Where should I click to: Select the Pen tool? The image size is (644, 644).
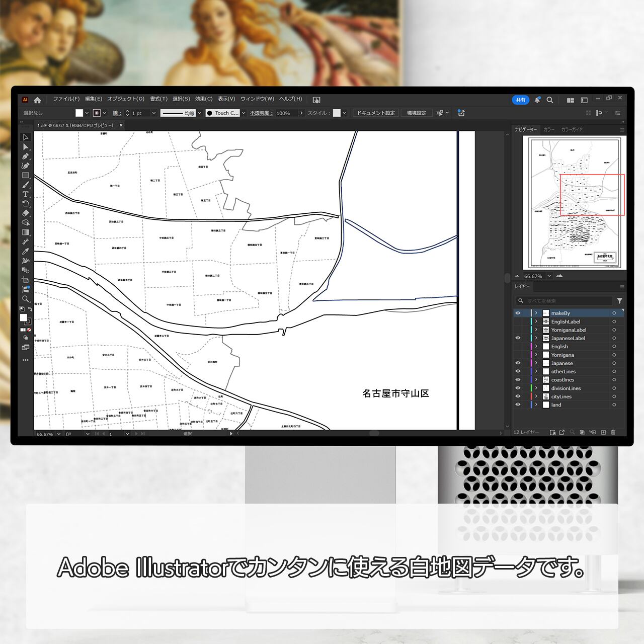pyautogui.click(x=25, y=156)
